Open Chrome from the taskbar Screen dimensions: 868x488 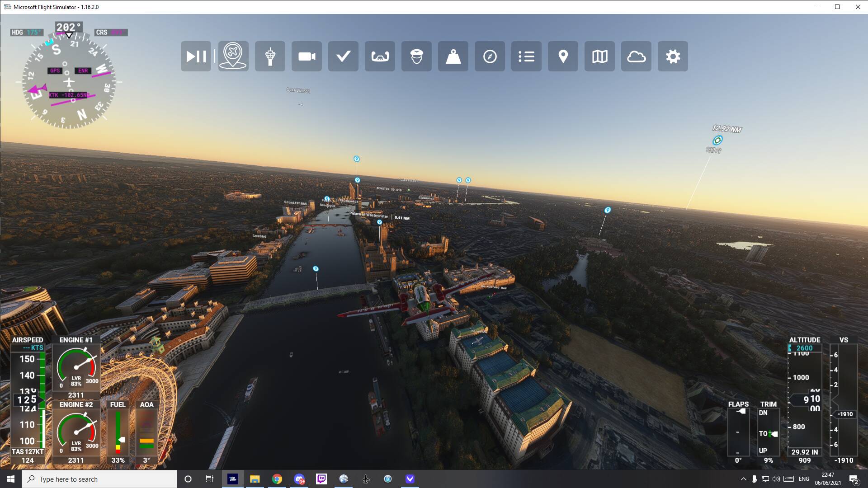coord(277,479)
